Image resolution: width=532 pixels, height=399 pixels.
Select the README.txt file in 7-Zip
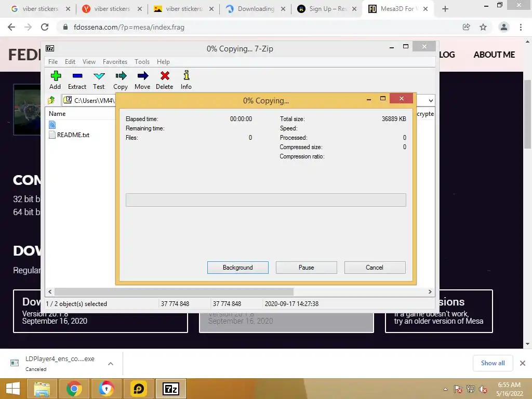click(x=69, y=135)
